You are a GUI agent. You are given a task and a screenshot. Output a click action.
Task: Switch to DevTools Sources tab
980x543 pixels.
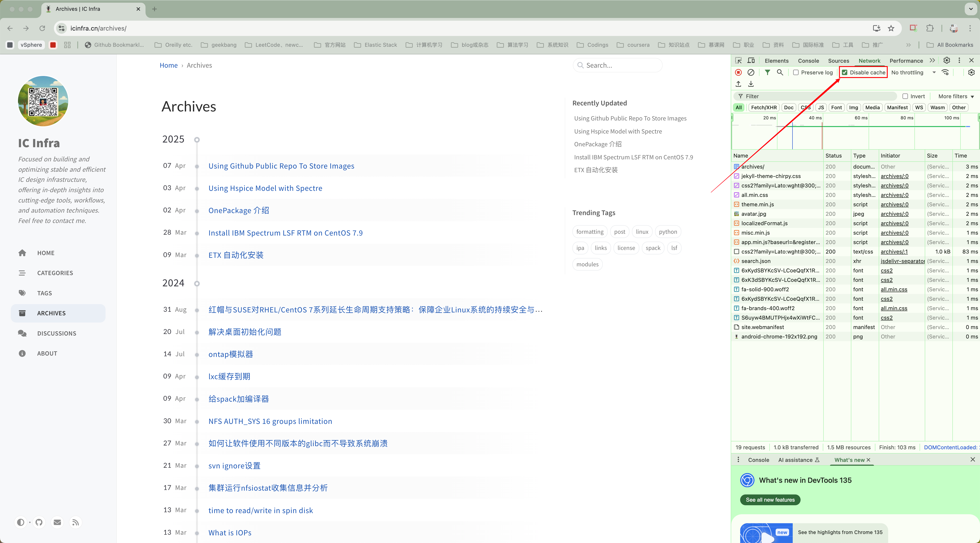pos(839,60)
